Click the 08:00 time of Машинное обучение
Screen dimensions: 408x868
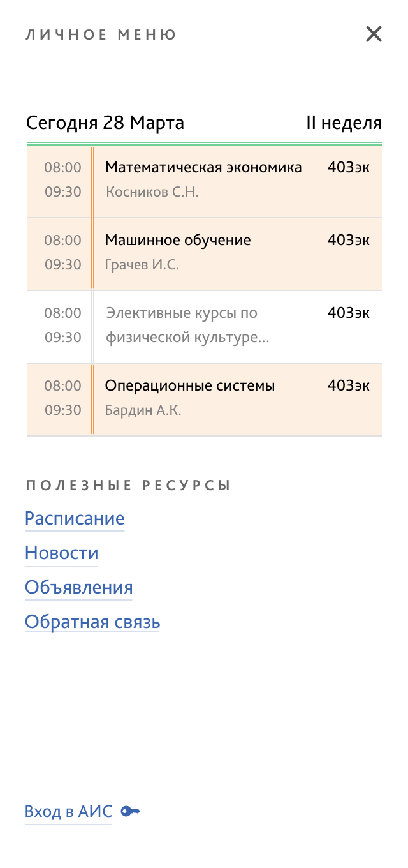pos(63,240)
